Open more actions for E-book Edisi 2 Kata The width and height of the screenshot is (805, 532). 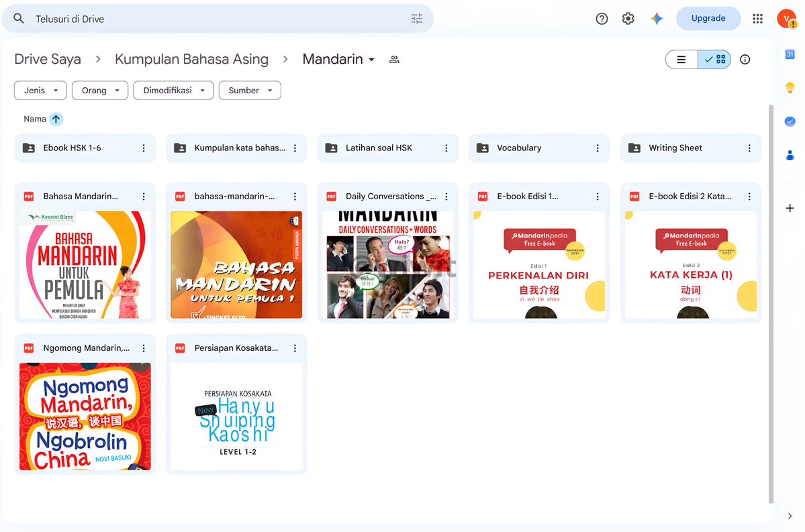click(749, 197)
